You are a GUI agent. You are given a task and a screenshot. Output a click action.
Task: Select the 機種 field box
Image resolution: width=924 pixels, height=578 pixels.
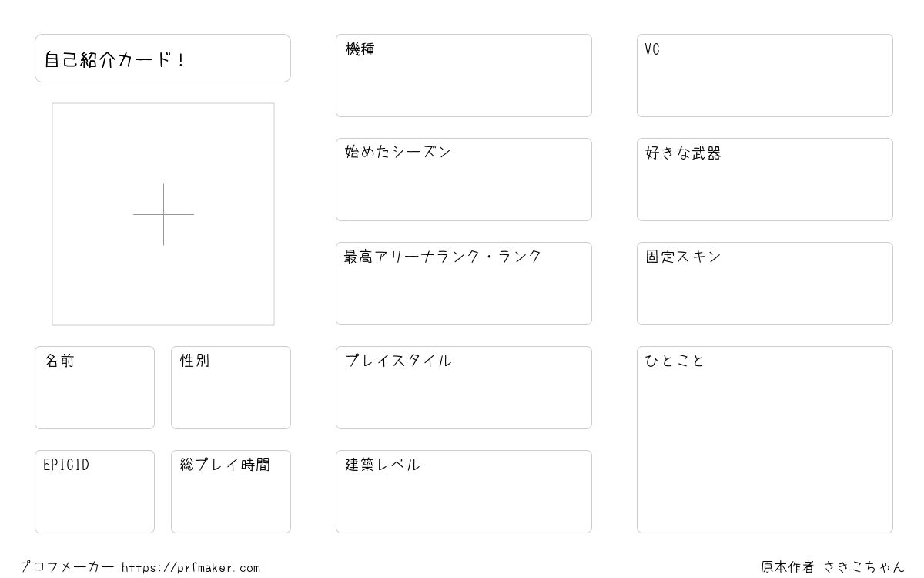coord(464,76)
